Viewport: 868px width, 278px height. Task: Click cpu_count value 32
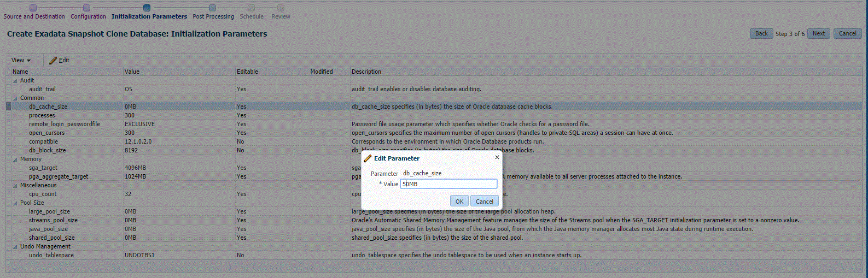[x=128, y=194]
